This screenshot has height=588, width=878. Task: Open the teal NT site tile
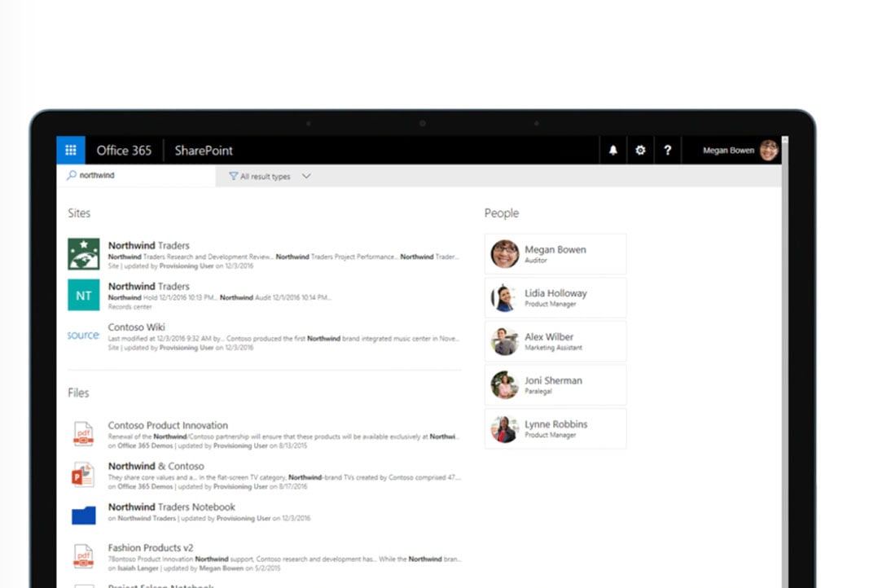(x=83, y=295)
